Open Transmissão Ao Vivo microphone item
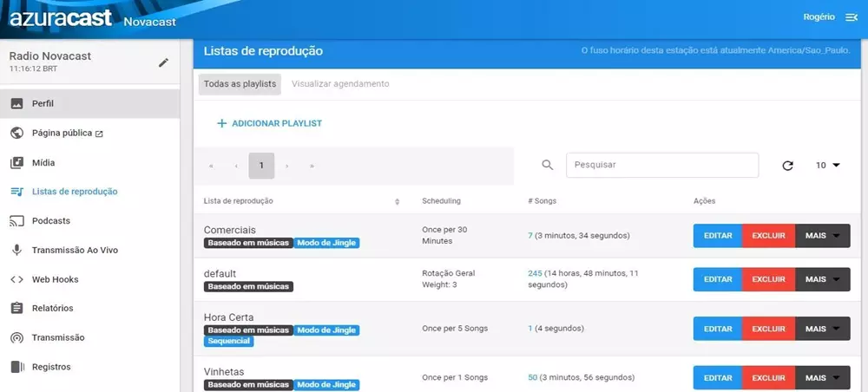Image resolution: width=868 pixels, height=392 pixels. [74, 250]
